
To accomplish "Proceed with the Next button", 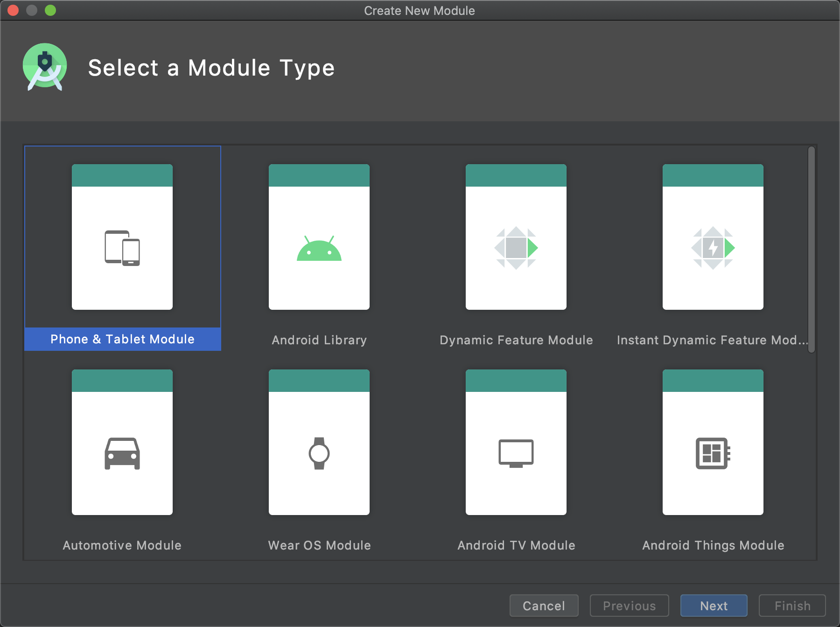I will (714, 606).
